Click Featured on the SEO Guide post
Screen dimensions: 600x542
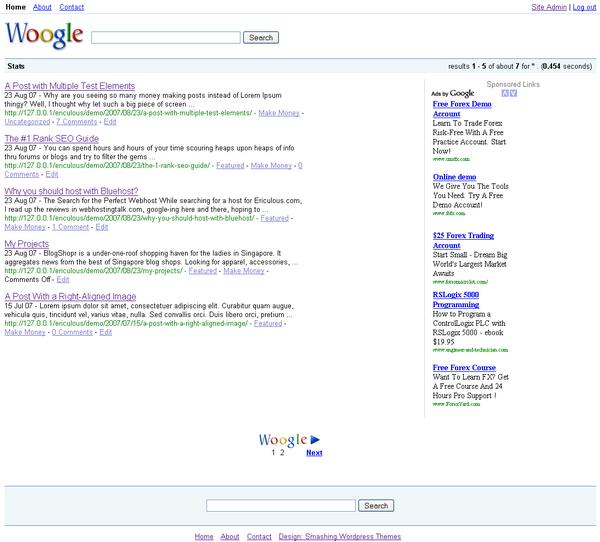pyautogui.click(x=230, y=165)
